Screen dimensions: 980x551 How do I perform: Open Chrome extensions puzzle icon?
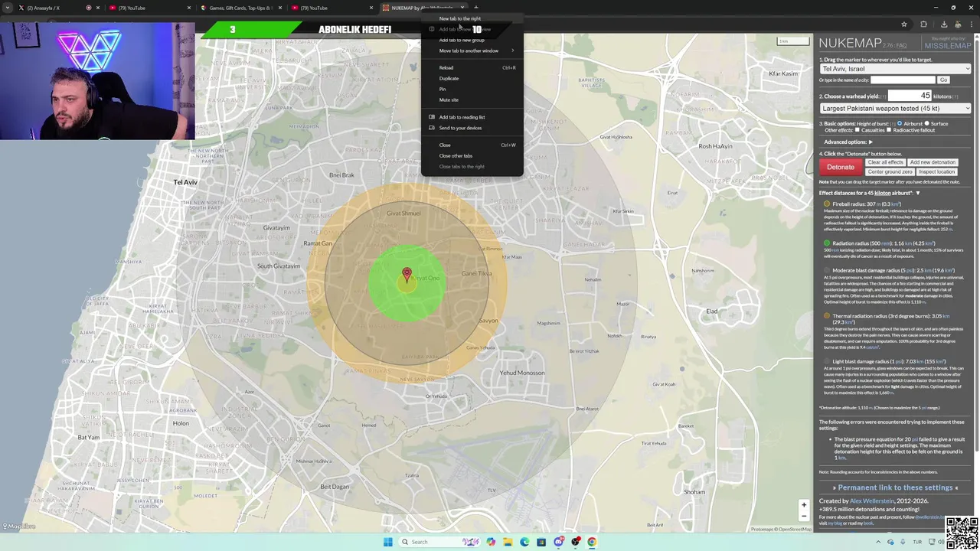coord(923,24)
